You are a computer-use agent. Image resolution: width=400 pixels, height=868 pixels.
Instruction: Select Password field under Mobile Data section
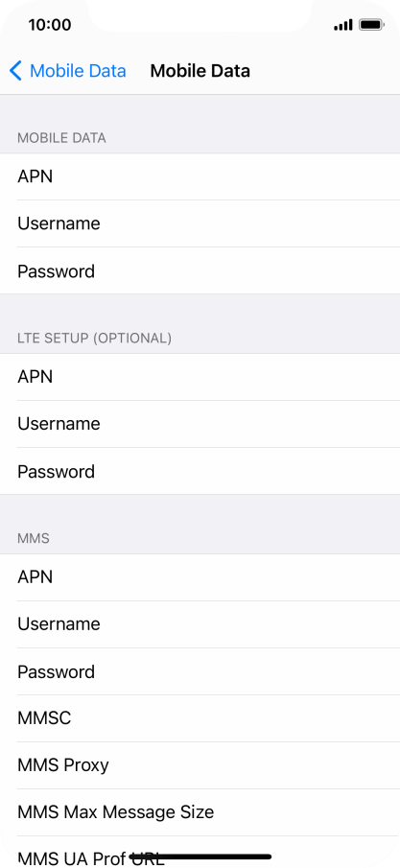point(200,270)
